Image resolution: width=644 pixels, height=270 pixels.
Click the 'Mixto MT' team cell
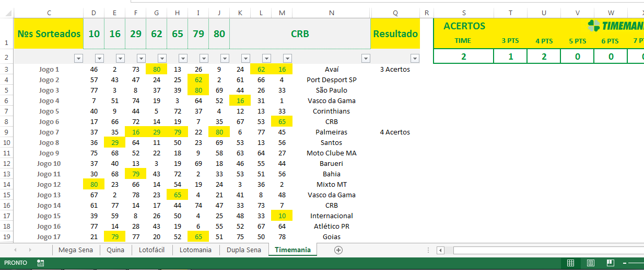tap(332, 184)
